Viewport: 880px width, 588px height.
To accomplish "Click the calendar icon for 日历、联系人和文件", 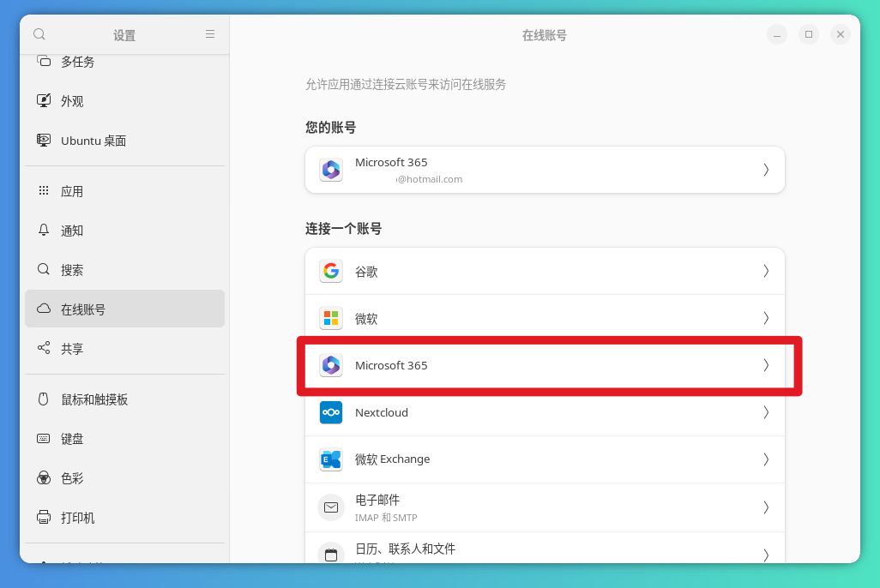I will point(331,554).
